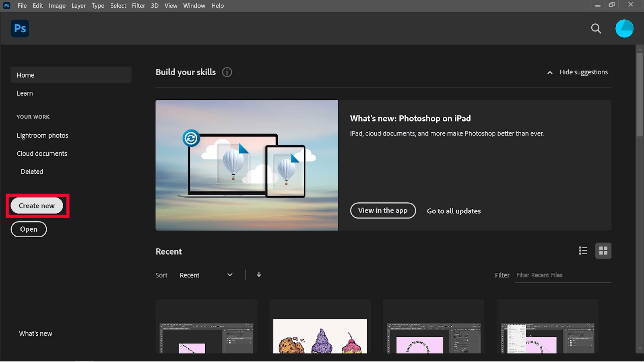Click the scrollbar down arrow
This screenshot has height=362, width=644.
point(640,349)
